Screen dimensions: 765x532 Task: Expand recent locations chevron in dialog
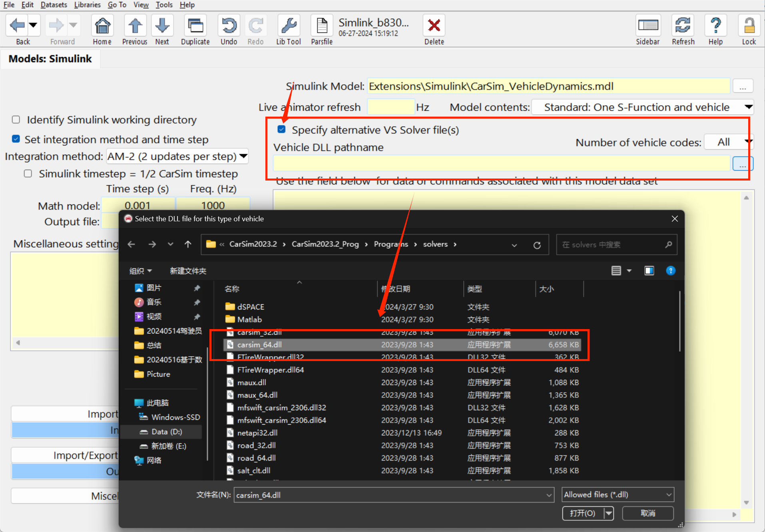pos(170,244)
